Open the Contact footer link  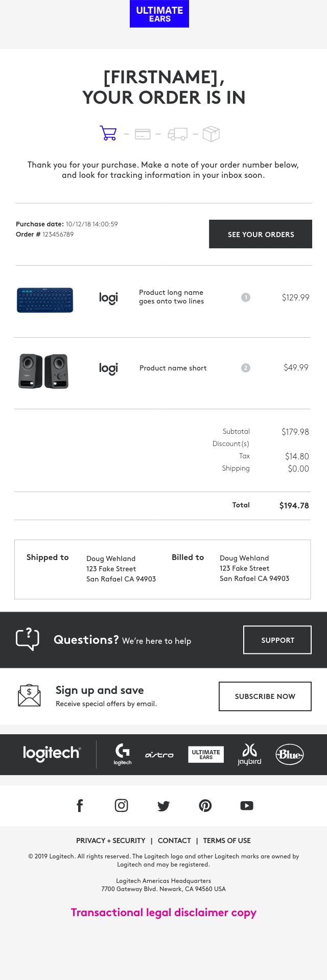(174, 841)
